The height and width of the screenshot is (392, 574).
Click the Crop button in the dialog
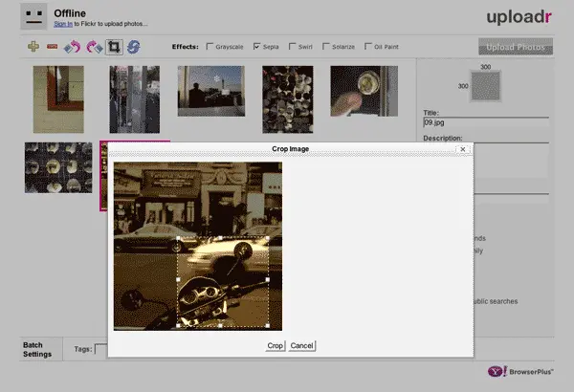click(275, 345)
